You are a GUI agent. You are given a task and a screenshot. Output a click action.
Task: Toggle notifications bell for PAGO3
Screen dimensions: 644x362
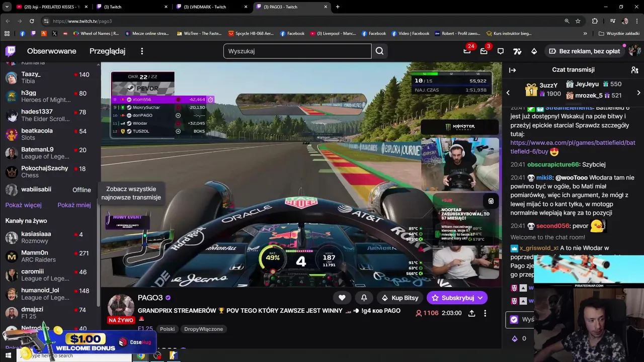coord(364,298)
